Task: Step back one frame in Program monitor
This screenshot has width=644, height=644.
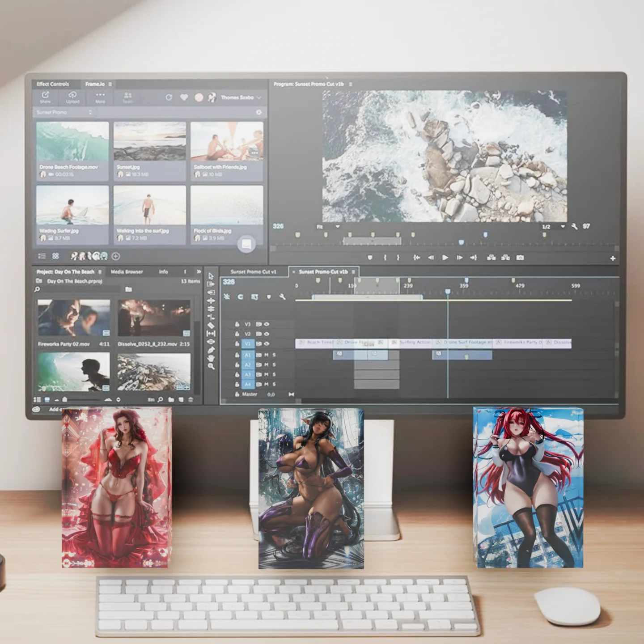Action: tap(431, 258)
